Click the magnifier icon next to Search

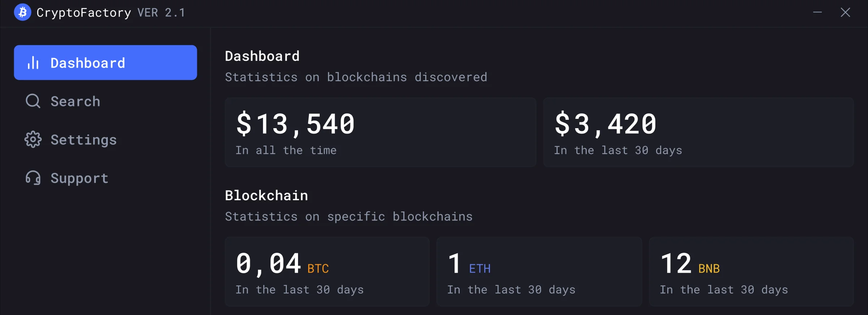33,101
